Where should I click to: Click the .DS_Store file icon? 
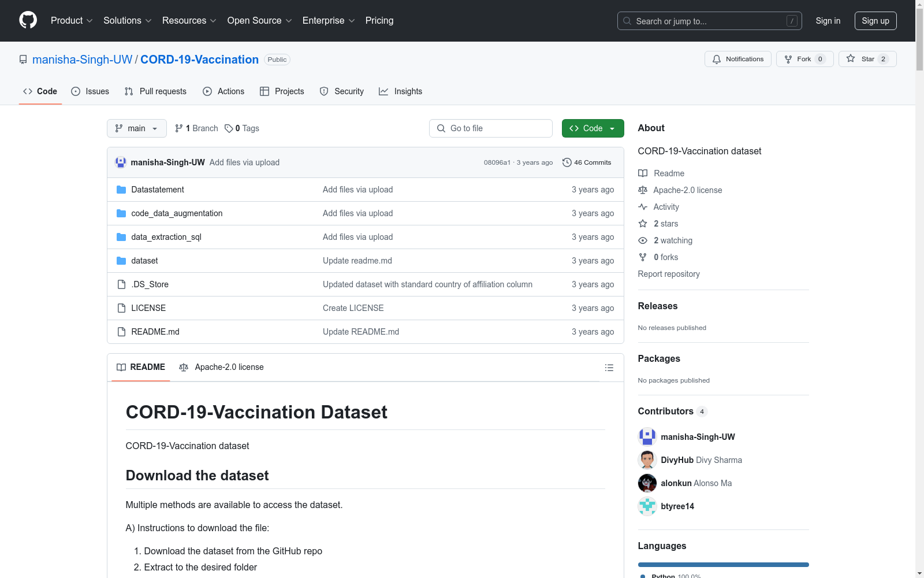(x=121, y=284)
